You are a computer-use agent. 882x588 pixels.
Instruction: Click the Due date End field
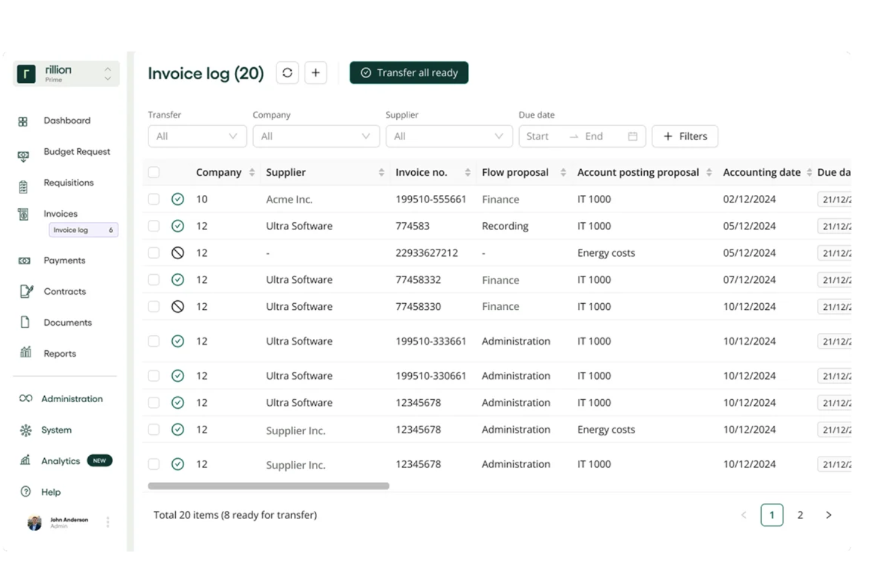(594, 136)
